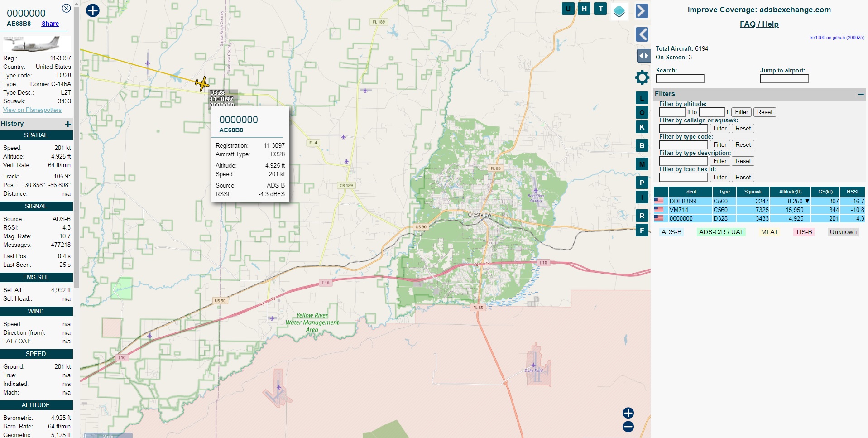
Task: Apply Filter by icao hex id
Action: pos(720,178)
